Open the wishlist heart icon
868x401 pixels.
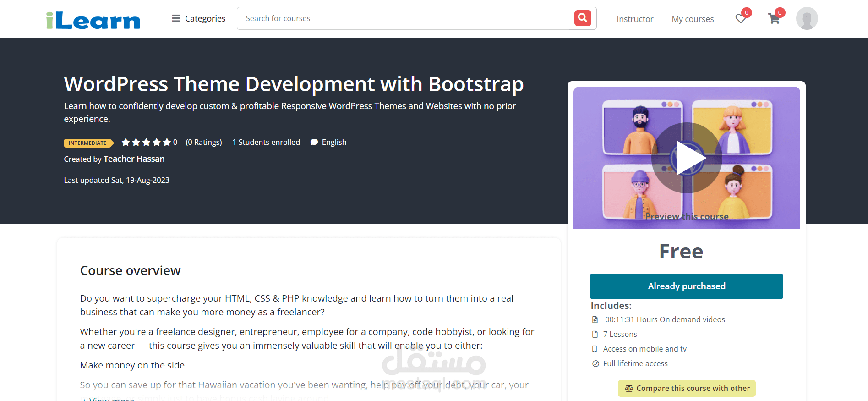pos(741,19)
